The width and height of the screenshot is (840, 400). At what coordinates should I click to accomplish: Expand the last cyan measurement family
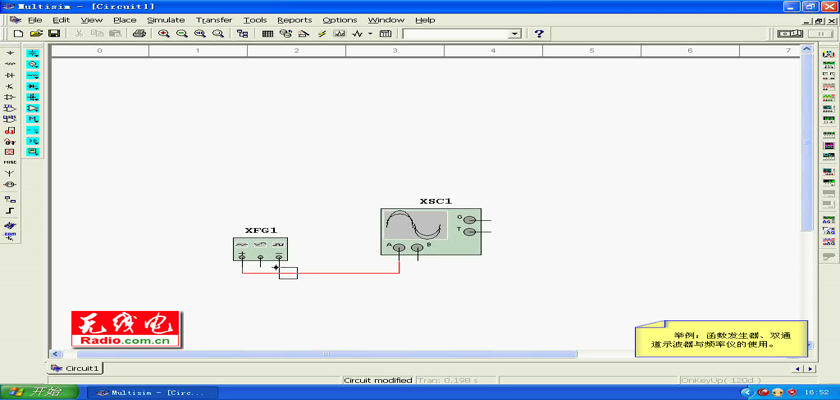pyautogui.click(x=33, y=152)
